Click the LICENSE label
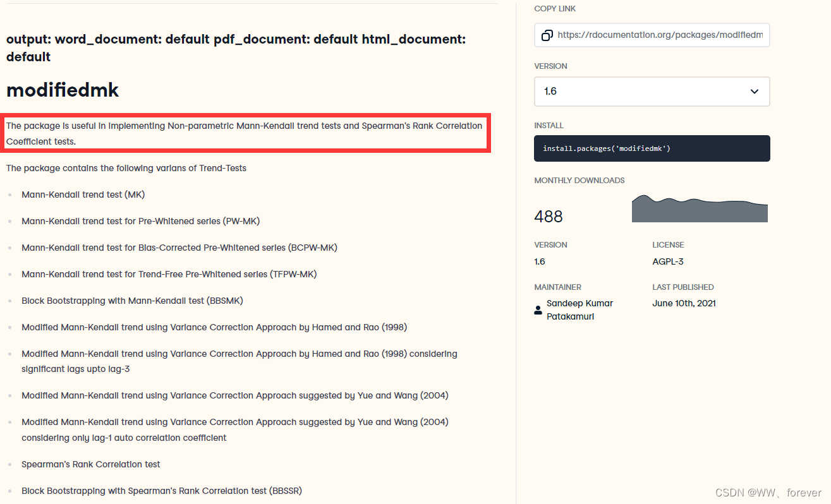 coord(668,245)
